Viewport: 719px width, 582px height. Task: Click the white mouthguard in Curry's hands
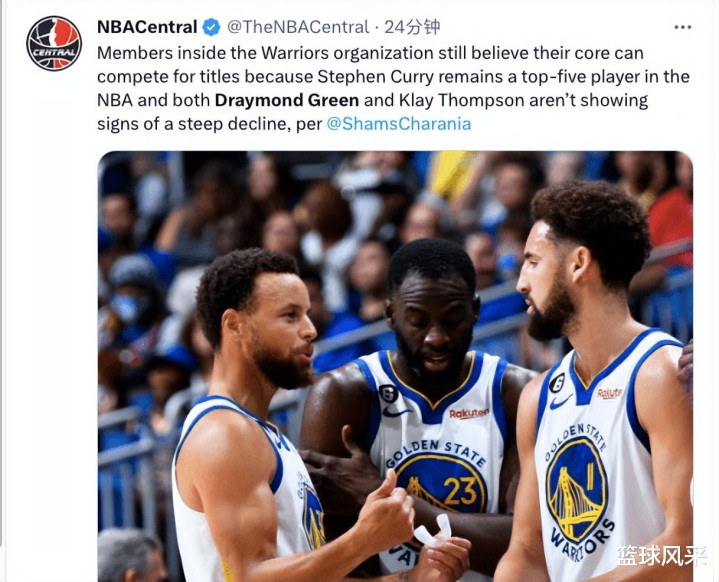tap(433, 531)
